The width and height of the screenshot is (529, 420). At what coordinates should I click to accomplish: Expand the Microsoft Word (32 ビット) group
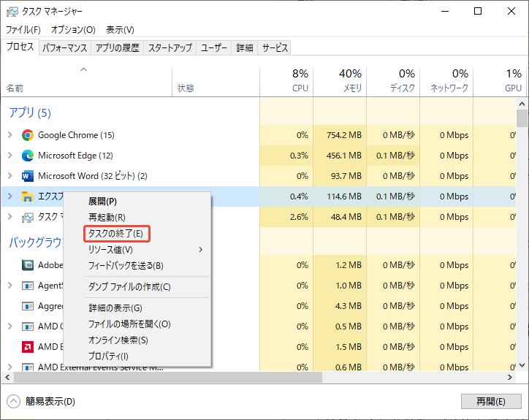[x=10, y=176]
